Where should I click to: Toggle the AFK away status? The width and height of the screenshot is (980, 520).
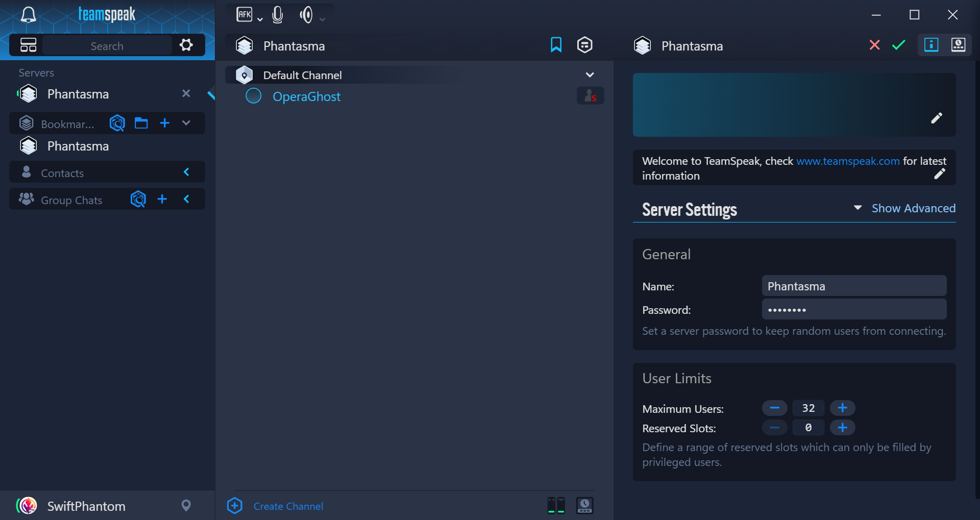click(x=244, y=15)
